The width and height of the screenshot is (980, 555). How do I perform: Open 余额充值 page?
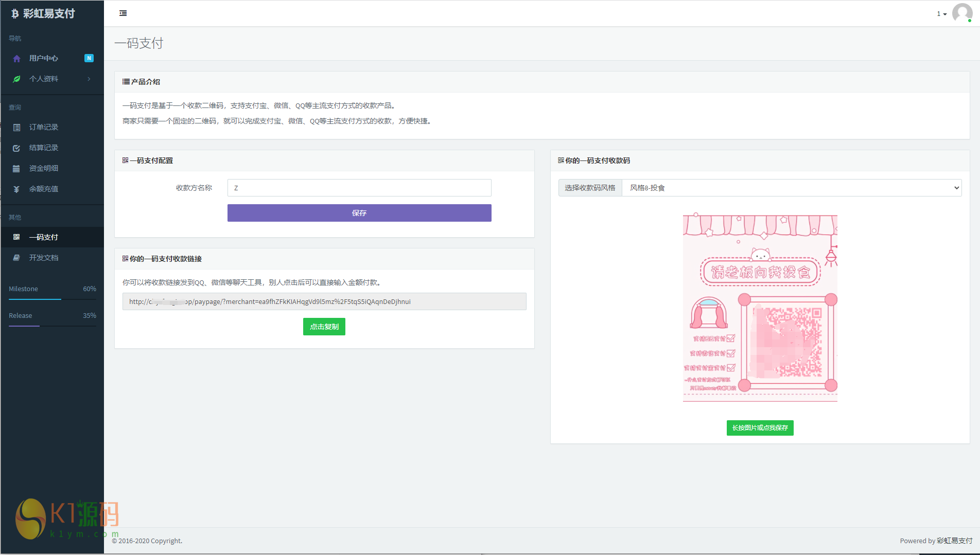pyautogui.click(x=52, y=189)
